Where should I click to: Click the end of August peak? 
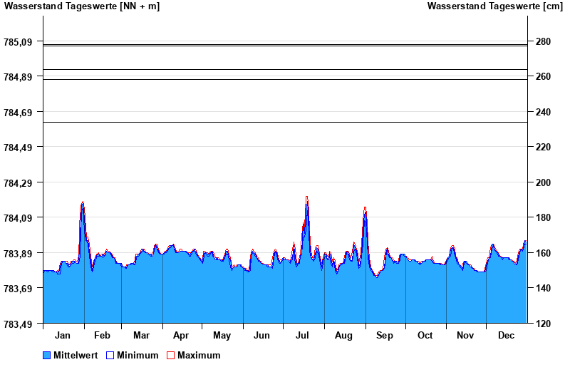365,209
